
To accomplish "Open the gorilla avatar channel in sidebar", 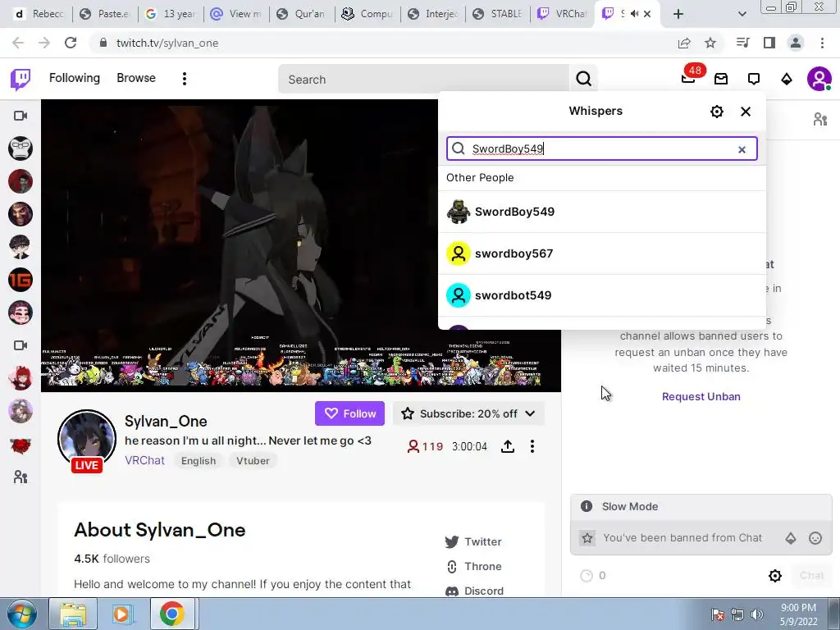I will [21, 148].
